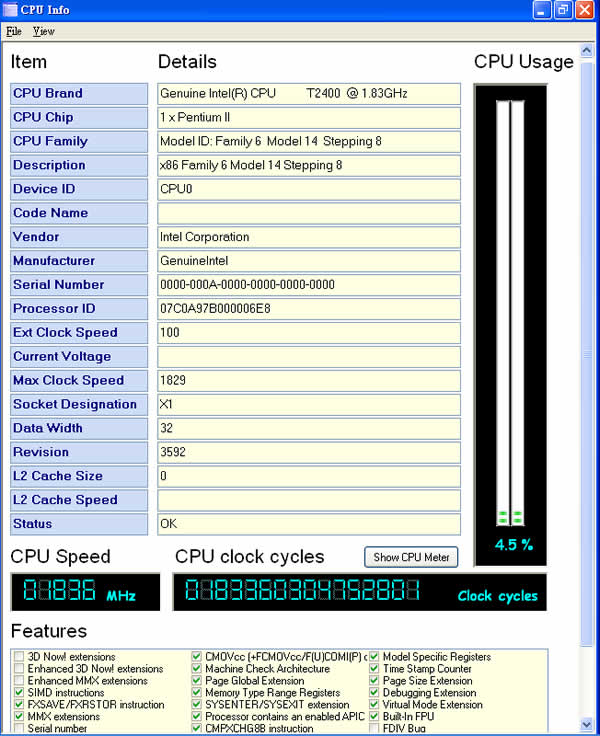Toggle Page Size Extension checkbox
This screenshot has height=736, width=600.
374,680
